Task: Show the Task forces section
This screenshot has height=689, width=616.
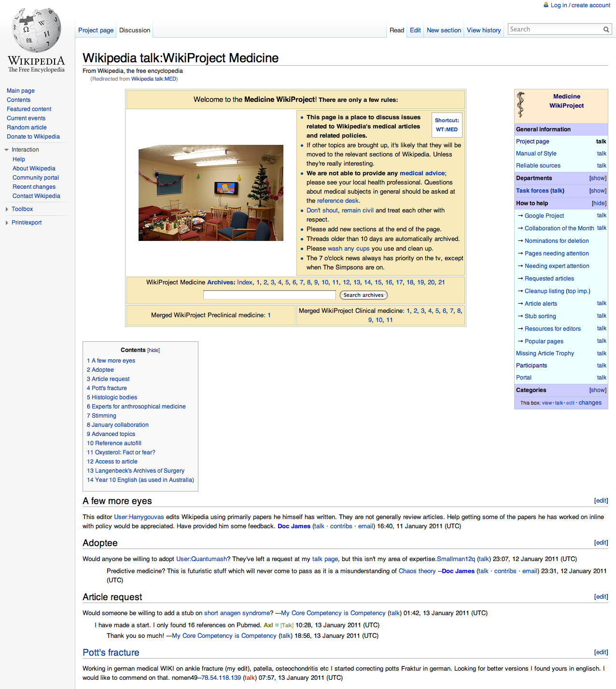Action: [x=598, y=191]
